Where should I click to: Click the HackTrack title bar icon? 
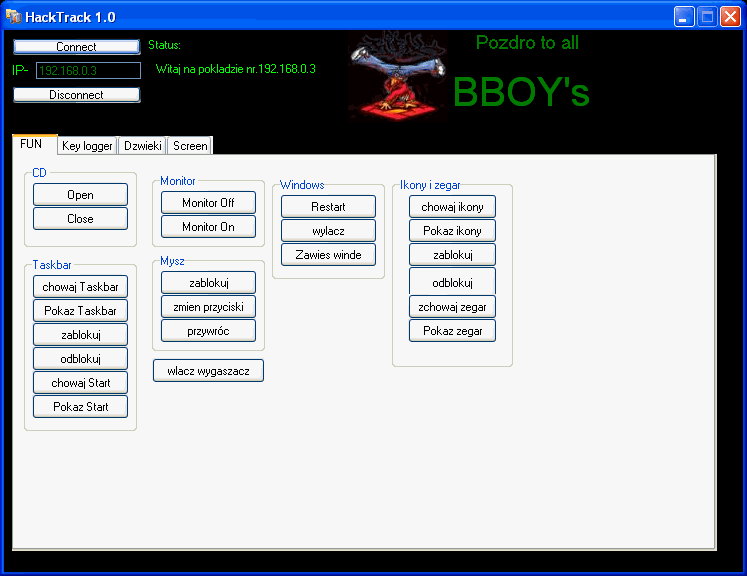(14, 16)
